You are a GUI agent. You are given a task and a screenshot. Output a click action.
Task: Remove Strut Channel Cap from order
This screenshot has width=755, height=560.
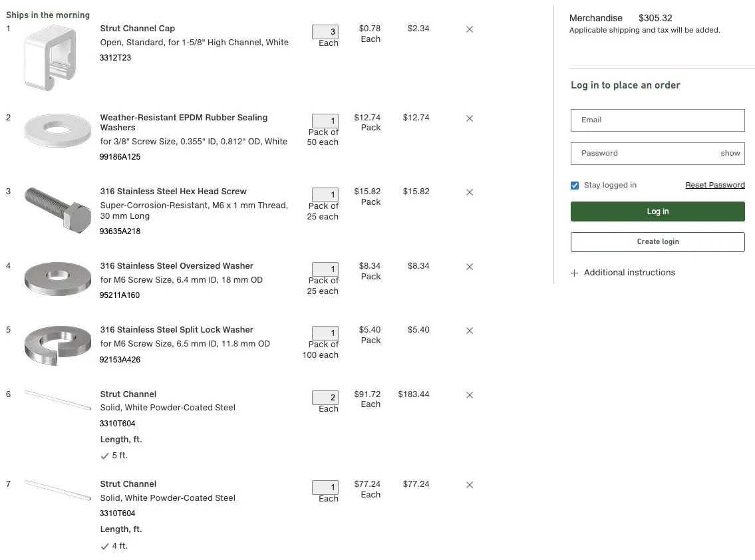pyautogui.click(x=470, y=29)
